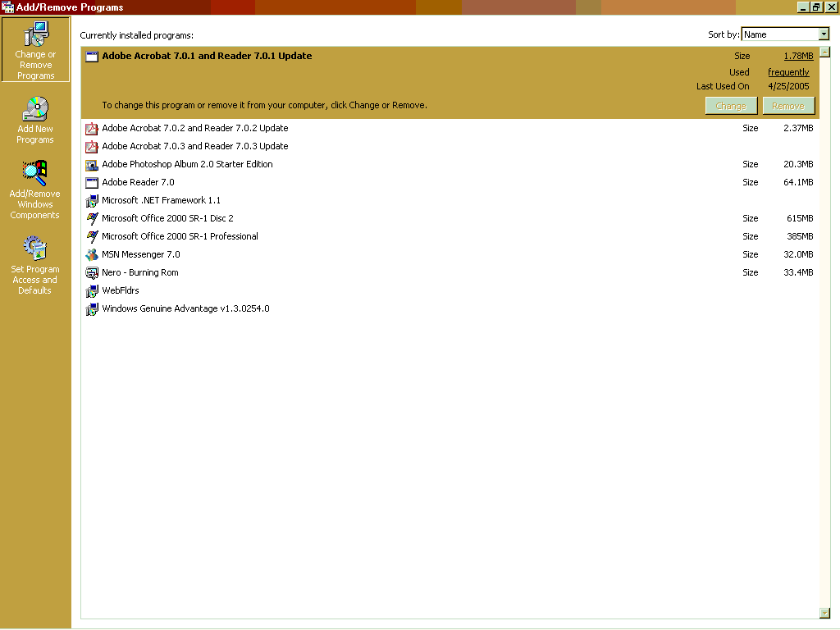840x630 pixels.
Task: Select the 'Nero - Burning Rom' entry
Action: [450, 272]
